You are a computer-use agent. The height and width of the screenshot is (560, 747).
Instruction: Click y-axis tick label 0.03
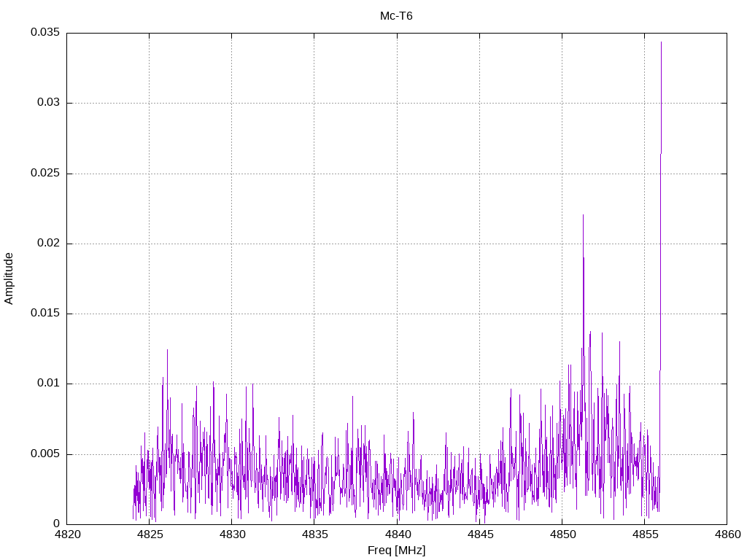(x=49, y=102)
